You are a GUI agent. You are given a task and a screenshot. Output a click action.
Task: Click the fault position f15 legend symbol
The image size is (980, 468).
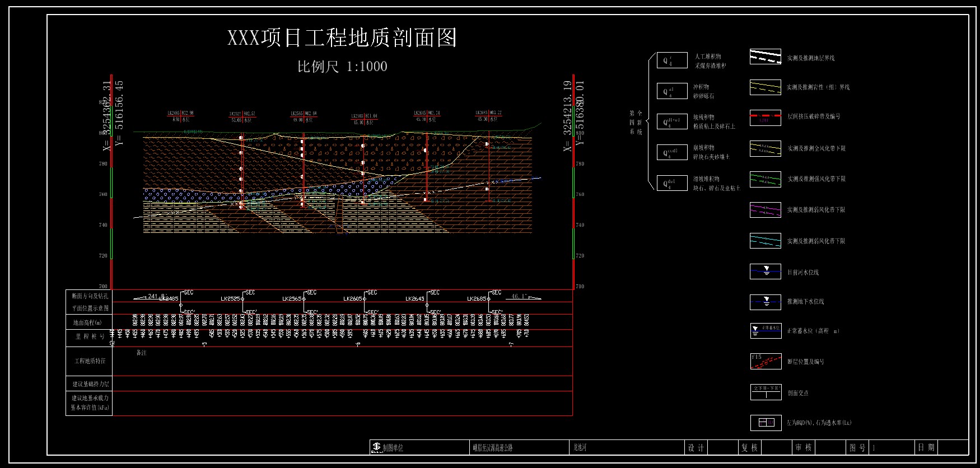766,362
